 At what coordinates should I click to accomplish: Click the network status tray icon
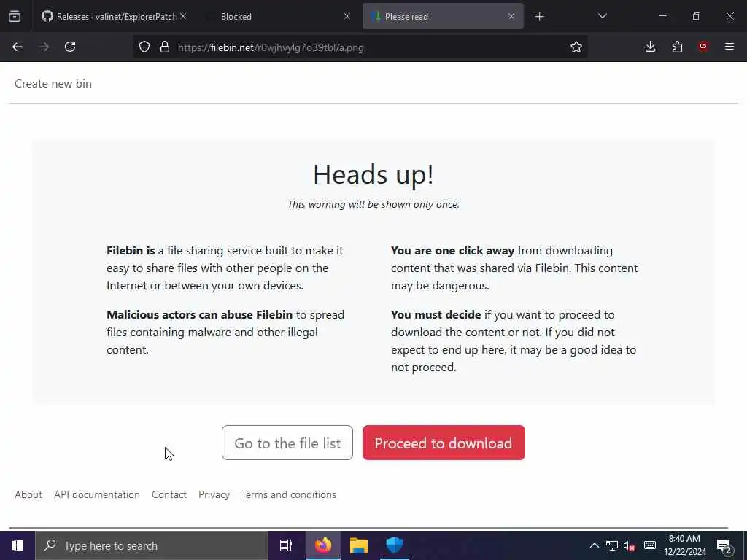[612, 545]
